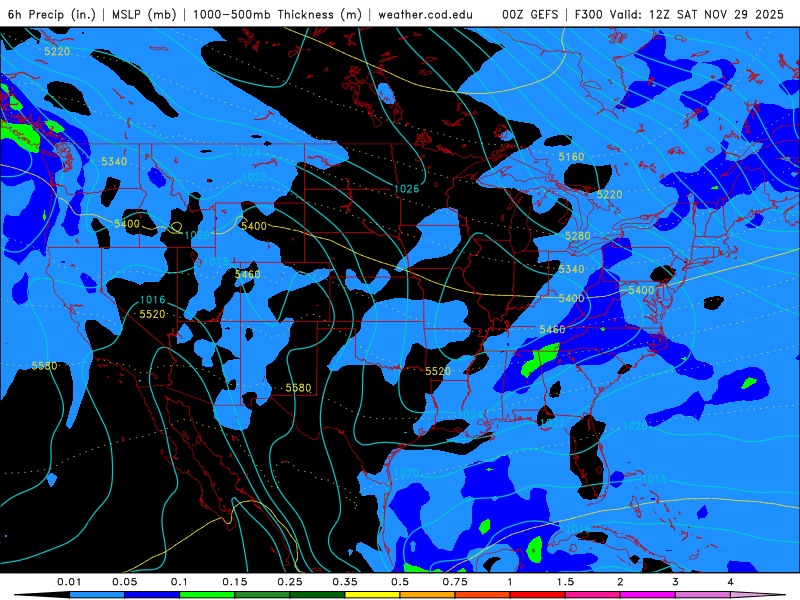Click the '5160' thickness contour label
Viewport: 800px width, 600px height.
click(571, 157)
